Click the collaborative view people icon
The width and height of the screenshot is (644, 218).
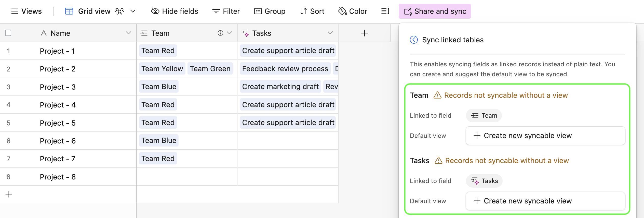(x=119, y=11)
